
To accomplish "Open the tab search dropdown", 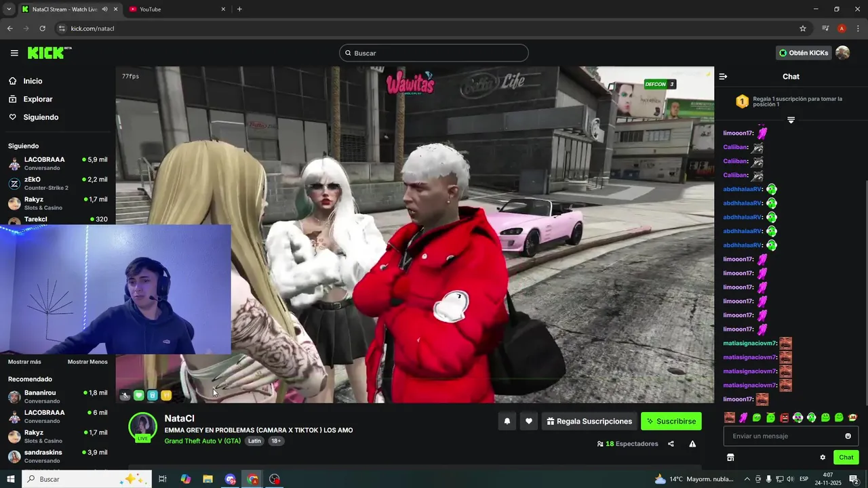I will [x=9, y=9].
